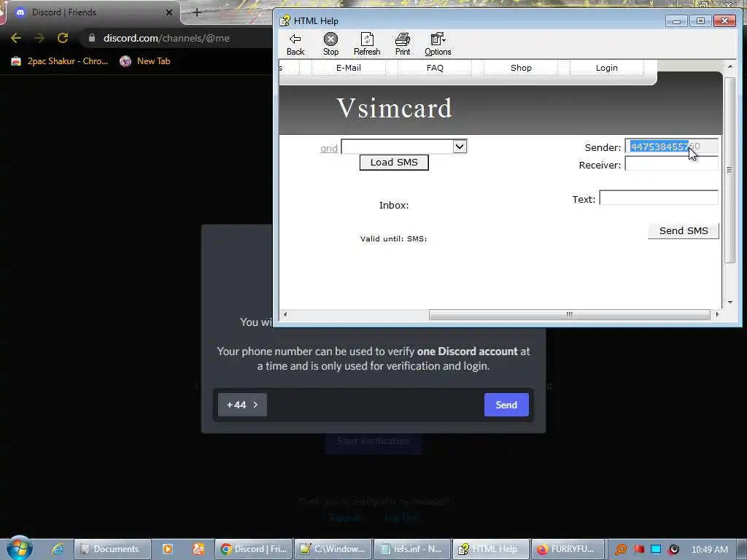The height and width of the screenshot is (560, 747).
Task: Click the HTML Help title bar icon
Action: pos(285,20)
